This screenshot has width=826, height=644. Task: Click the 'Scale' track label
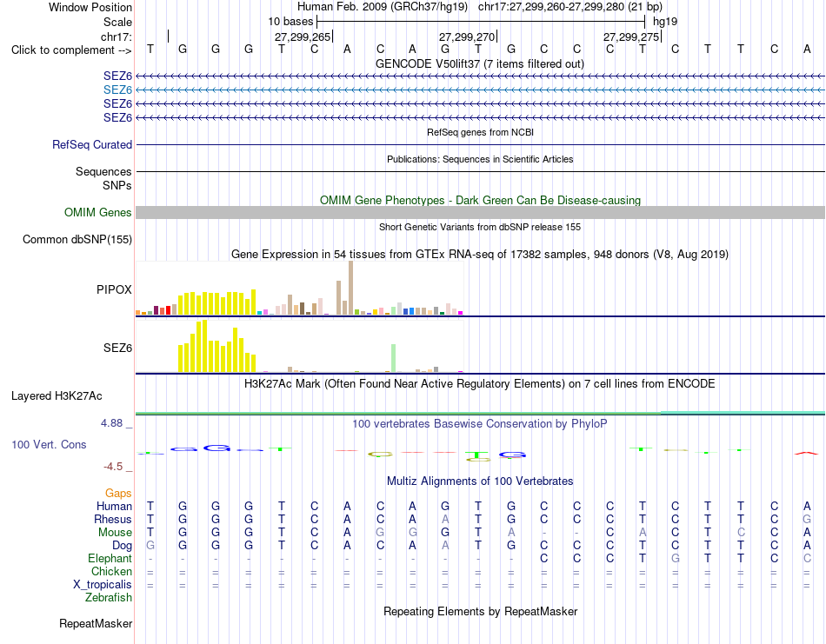point(117,22)
